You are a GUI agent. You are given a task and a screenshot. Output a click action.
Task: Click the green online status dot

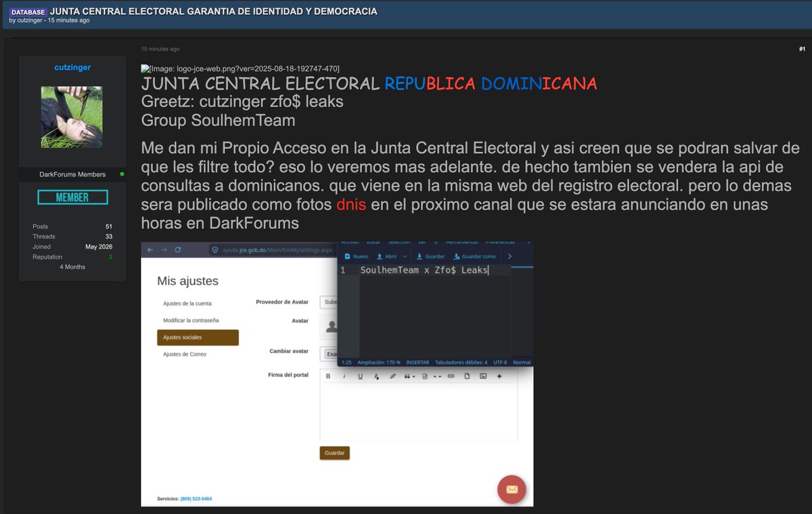click(122, 174)
